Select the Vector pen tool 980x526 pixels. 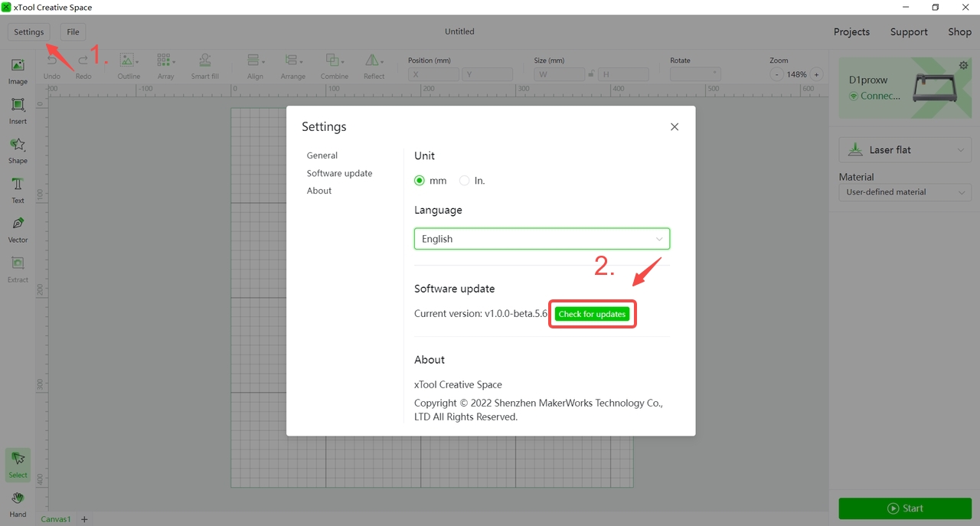18,229
